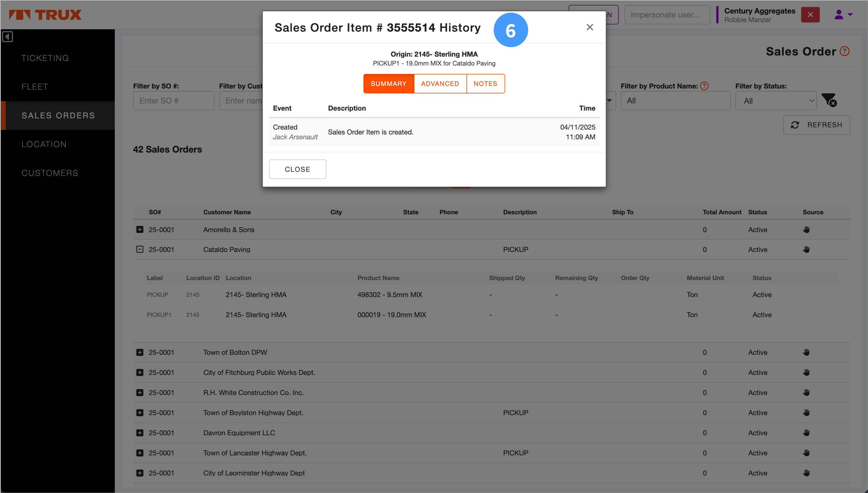Click the Davron Equipment LLC customer name
Image resolution: width=868 pixels, height=493 pixels.
tap(239, 433)
